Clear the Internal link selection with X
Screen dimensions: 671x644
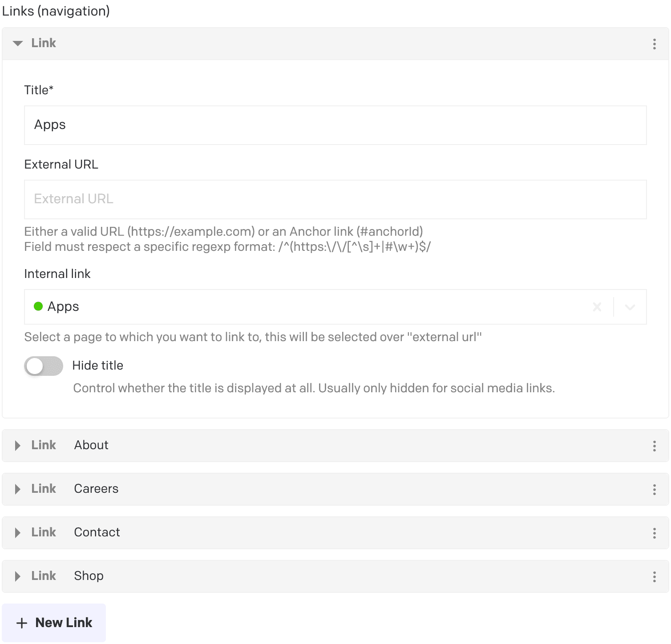point(597,307)
